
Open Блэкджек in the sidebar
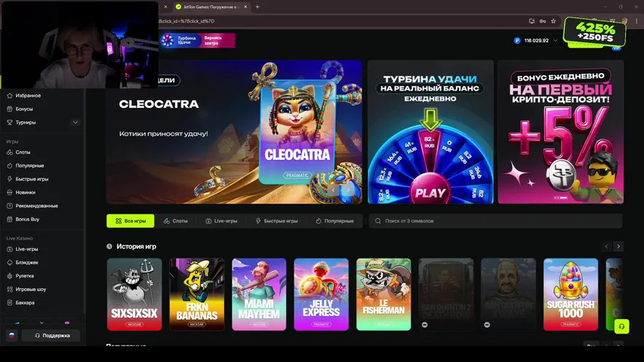point(26,262)
